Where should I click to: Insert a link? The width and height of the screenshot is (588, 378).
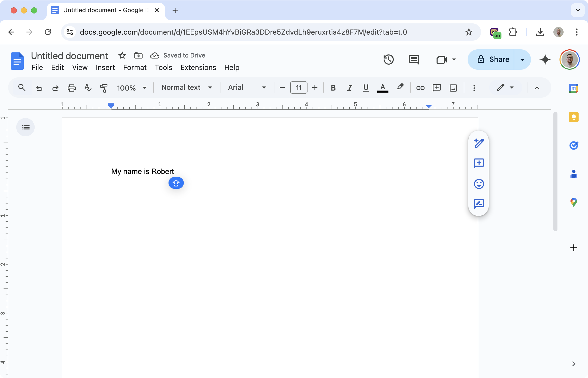coord(421,88)
